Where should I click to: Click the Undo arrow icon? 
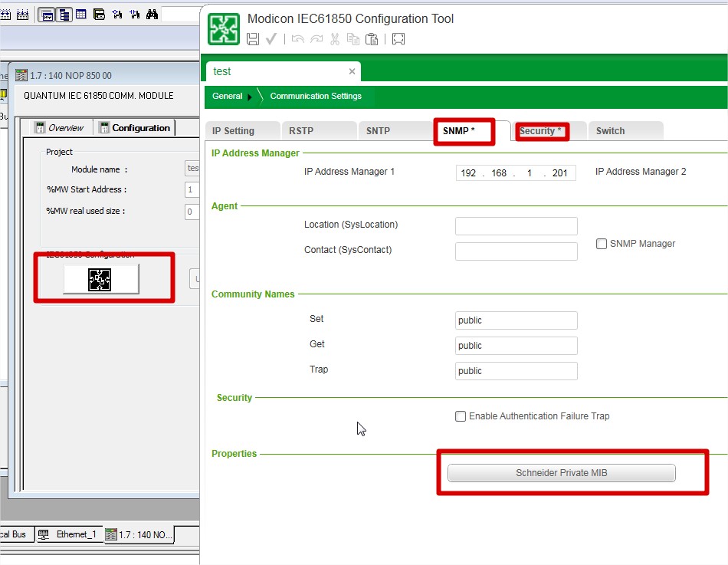click(297, 39)
